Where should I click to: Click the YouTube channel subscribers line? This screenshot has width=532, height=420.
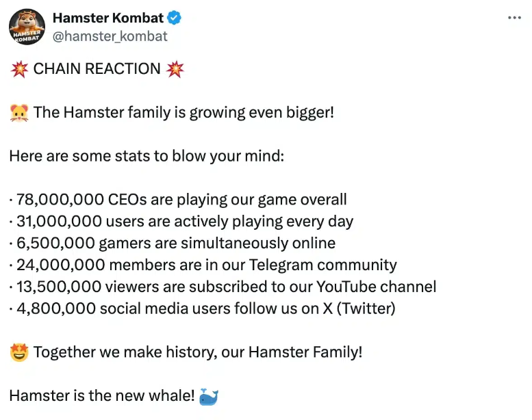[x=223, y=287]
